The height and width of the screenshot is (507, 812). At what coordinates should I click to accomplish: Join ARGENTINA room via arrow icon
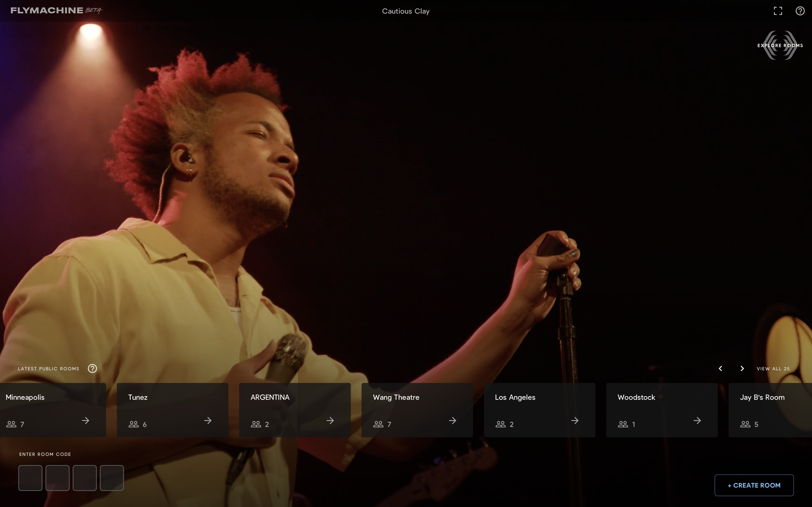330,421
